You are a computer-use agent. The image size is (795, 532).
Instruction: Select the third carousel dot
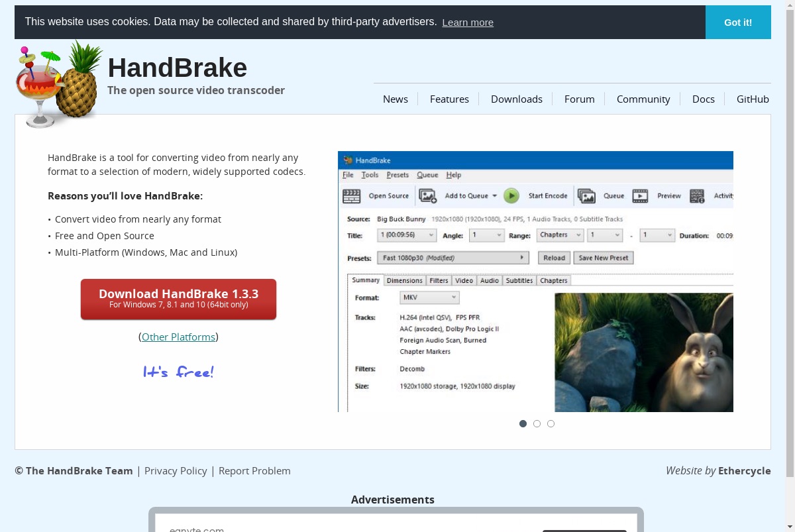[x=551, y=423]
